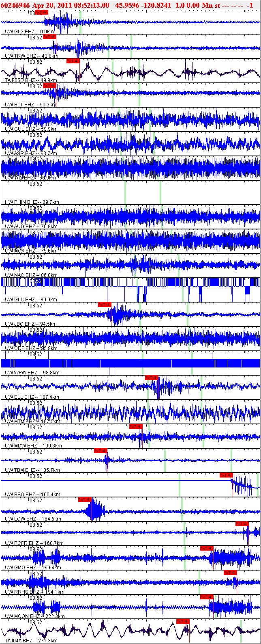Select the UW NAC EHZ station label
The height and width of the screenshot is (644, 261).
(x=31, y=275)
